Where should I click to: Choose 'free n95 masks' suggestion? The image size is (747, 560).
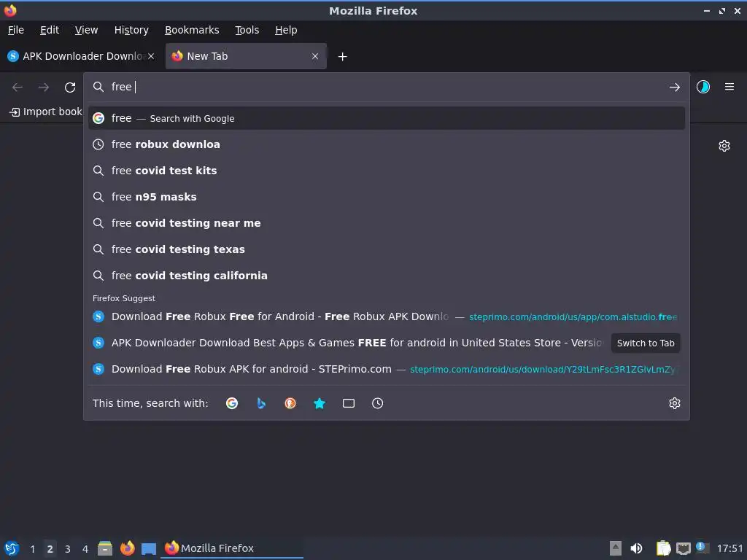click(x=387, y=197)
